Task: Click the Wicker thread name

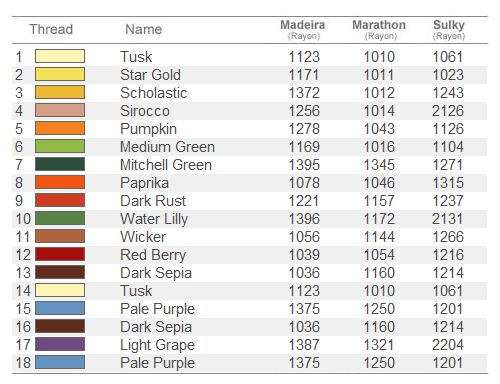Action: pyautogui.click(x=143, y=237)
